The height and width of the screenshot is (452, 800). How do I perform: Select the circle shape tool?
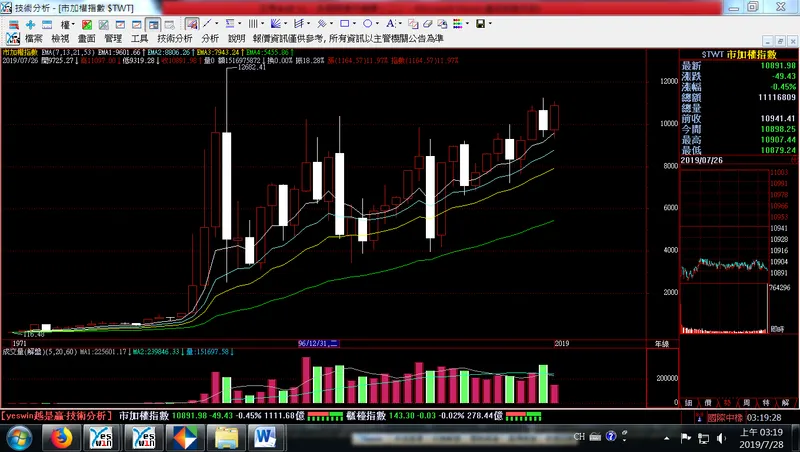[x=367, y=23]
